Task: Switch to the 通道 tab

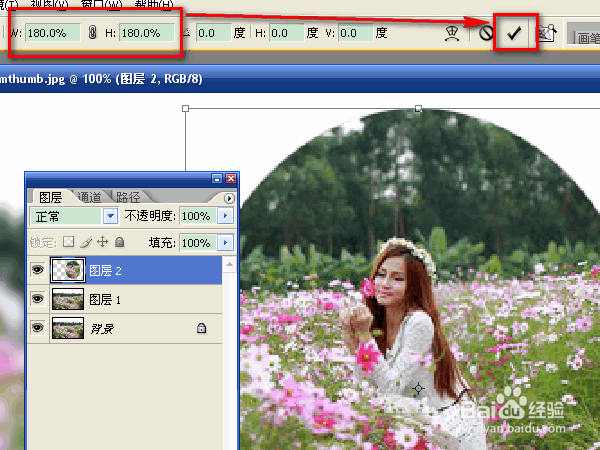Action: 90,197
